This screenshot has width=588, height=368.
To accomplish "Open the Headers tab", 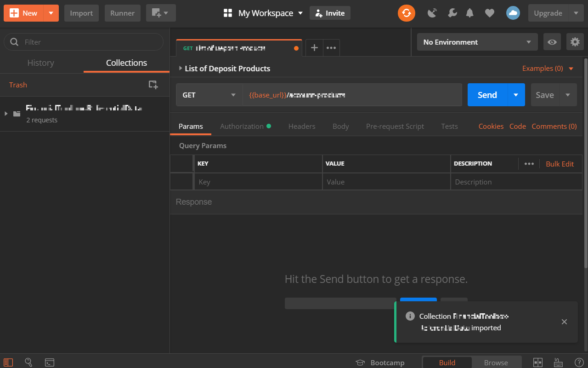I will coord(302,126).
